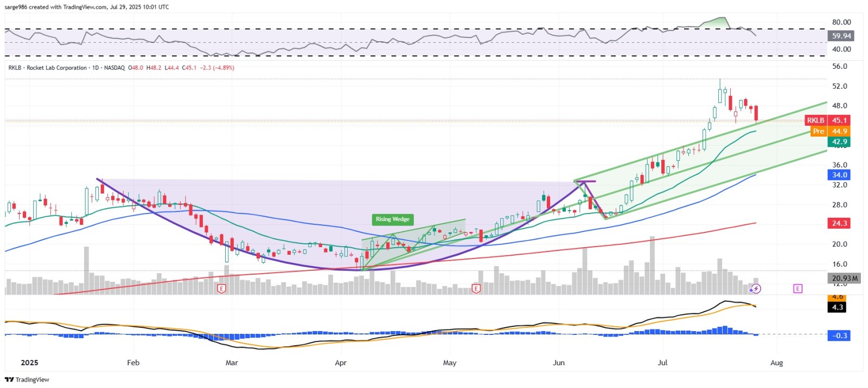
Task: Click the Jul label on time axis
Action: pyautogui.click(x=662, y=363)
